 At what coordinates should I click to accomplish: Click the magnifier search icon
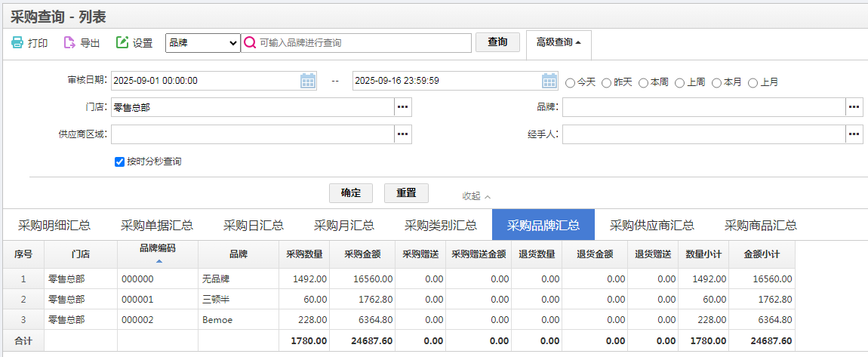(x=250, y=43)
